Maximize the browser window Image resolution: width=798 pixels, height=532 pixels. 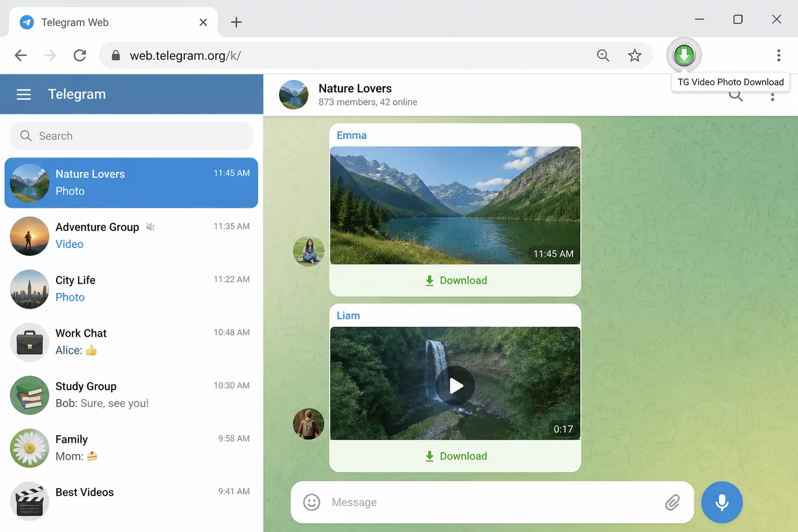[x=738, y=19]
